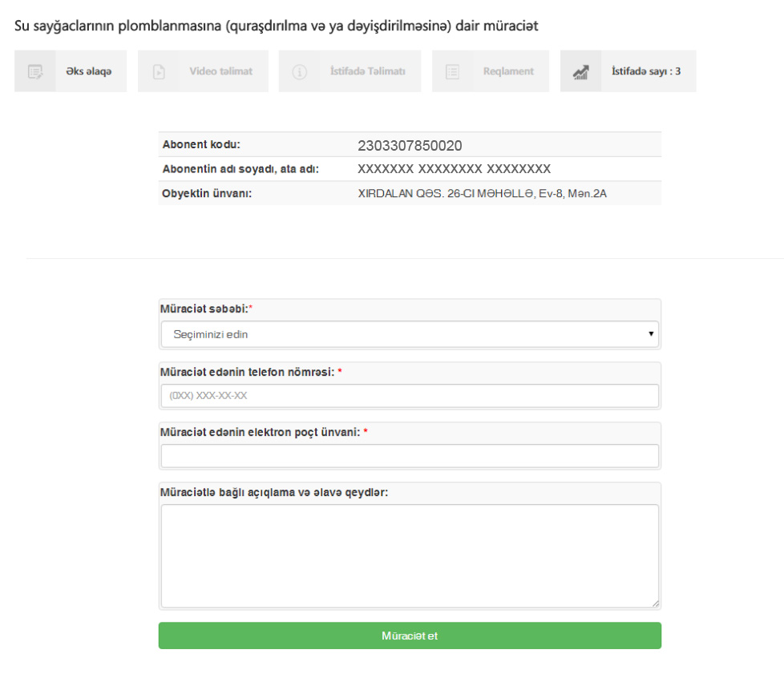Click the page heading about su sayğacları
Screen dimensions: 784x690
[276, 26]
